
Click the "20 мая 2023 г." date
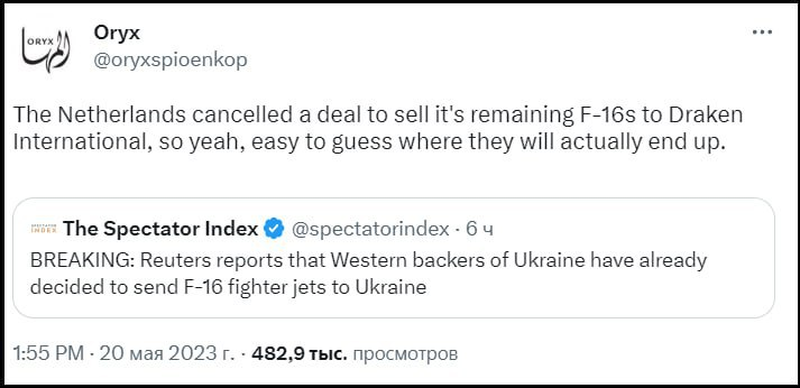point(167,354)
